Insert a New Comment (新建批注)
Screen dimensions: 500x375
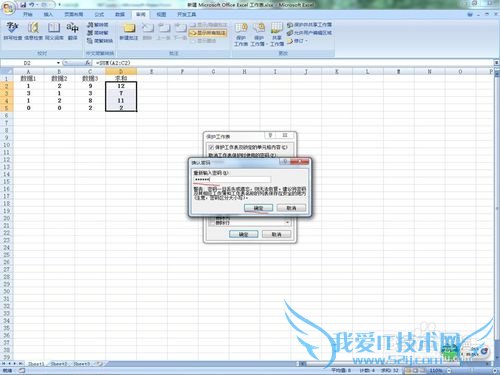tap(129, 31)
